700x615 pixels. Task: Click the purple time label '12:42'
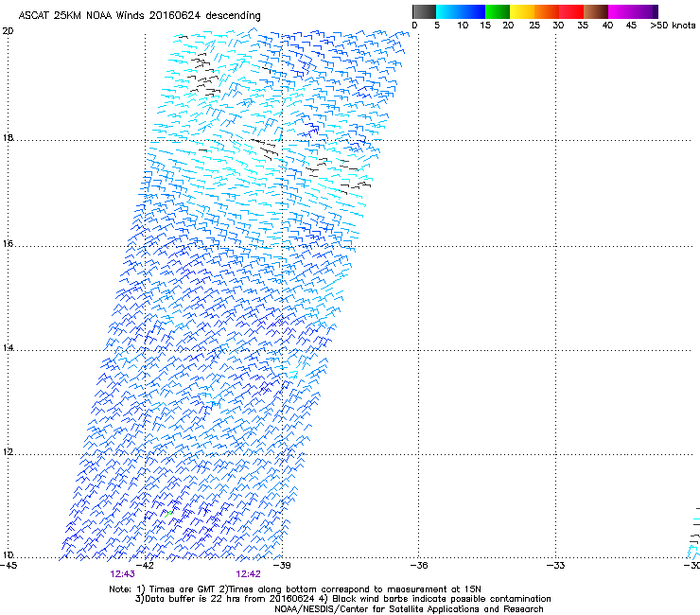[248, 574]
